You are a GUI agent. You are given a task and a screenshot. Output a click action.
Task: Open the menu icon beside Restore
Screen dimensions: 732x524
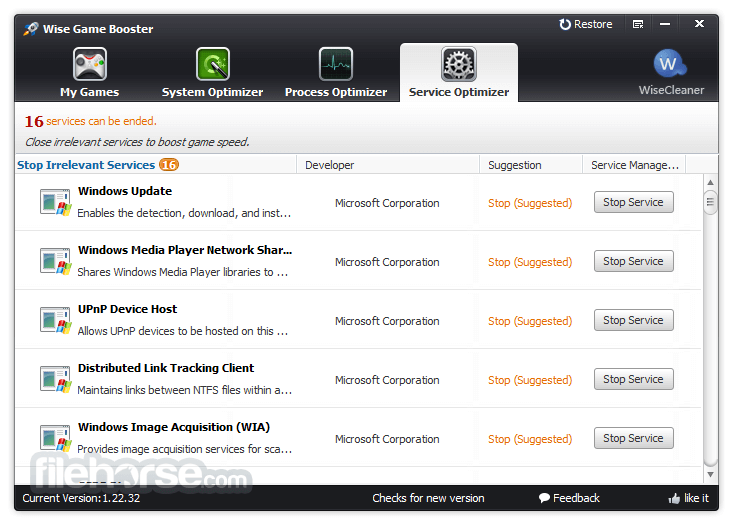[638, 24]
